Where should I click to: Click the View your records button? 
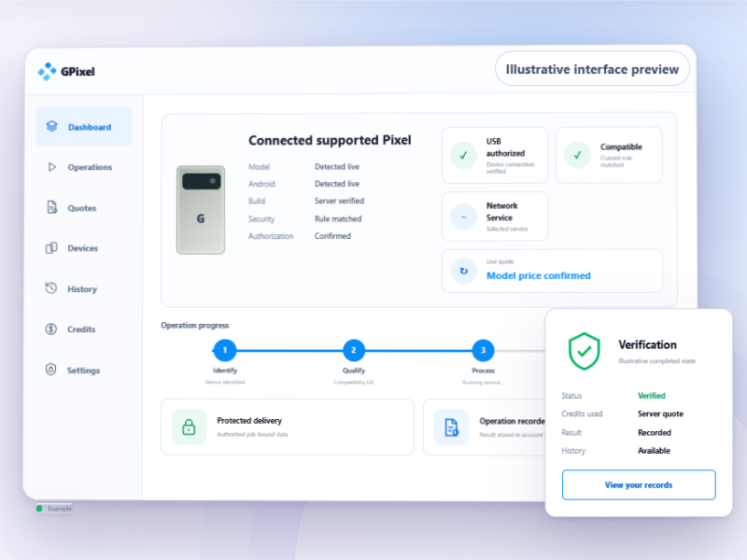click(x=639, y=484)
